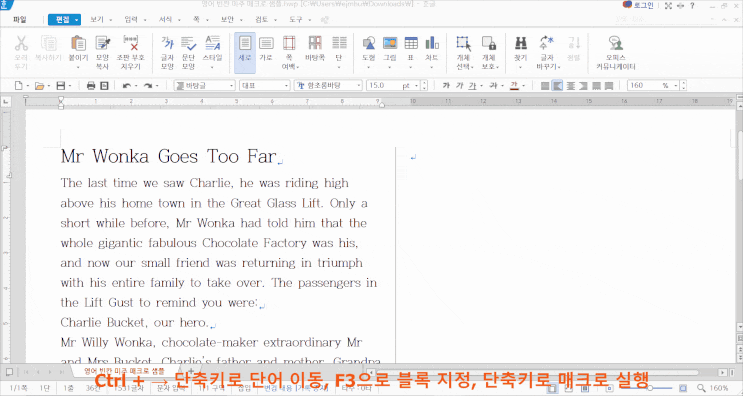Click the 단 (Columns) icon
The width and height of the screenshot is (743, 396).
[339, 44]
